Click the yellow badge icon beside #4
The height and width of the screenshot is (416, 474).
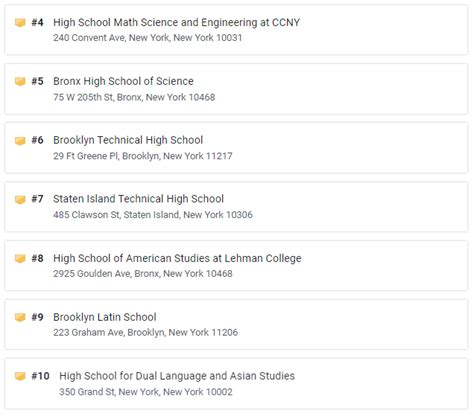click(20, 23)
